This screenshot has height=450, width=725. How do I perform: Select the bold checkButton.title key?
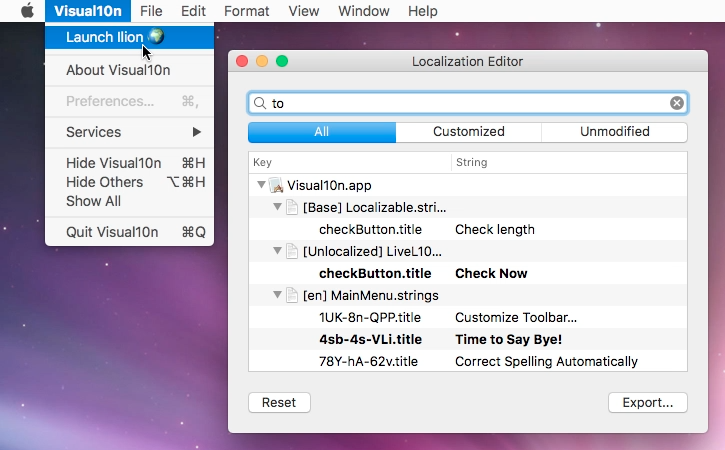point(375,273)
